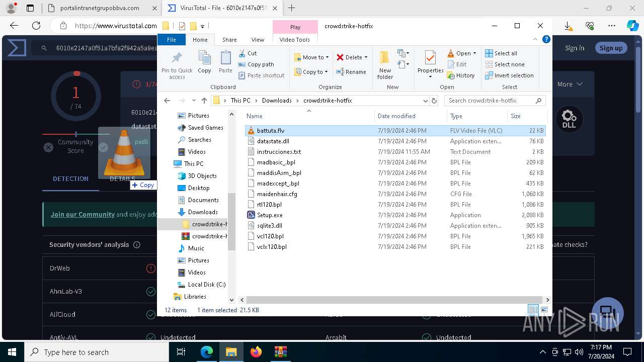Open selected file with VLC Open button
Image resolution: width=644 pixels, height=362 pixels.
[459, 53]
